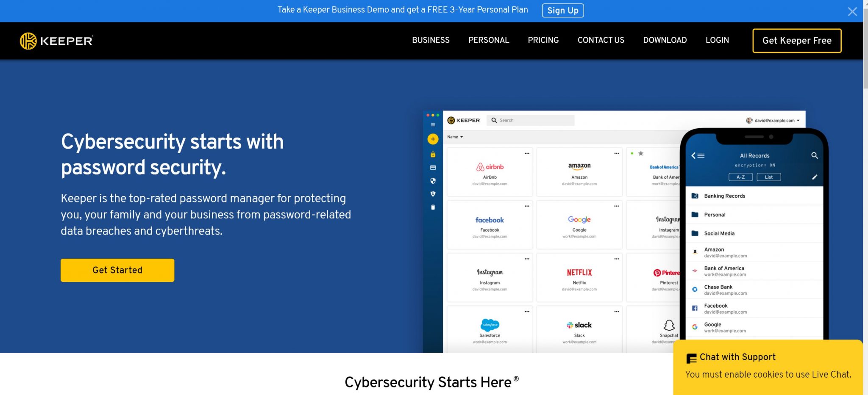868x395 pixels.
Task: Open the PERSONAL menu
Action: tap(489, 40)
